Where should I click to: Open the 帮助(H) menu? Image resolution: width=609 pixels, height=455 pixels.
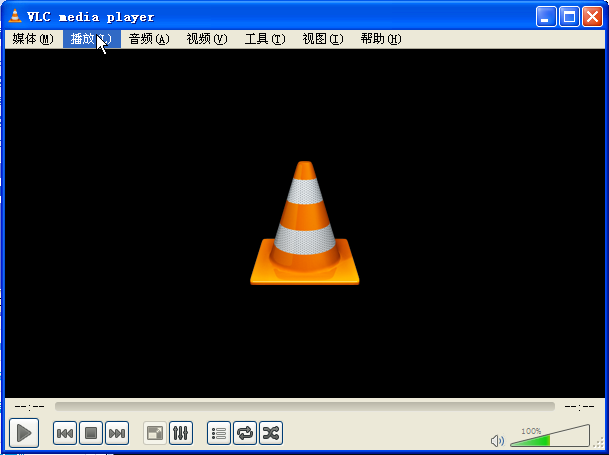pyautogui.click(x=381, y=39)
